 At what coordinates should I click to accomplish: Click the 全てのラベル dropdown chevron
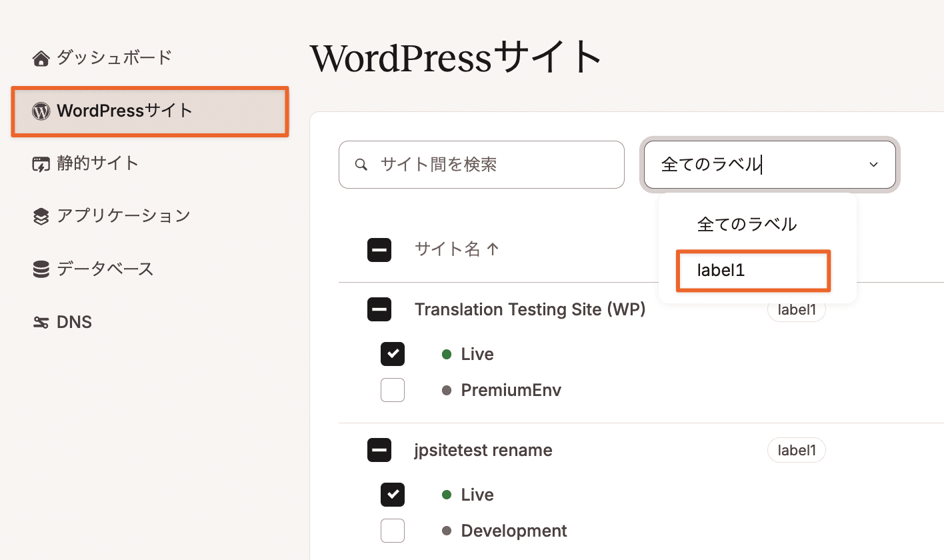pyautogui.click(x=873, y=165)
